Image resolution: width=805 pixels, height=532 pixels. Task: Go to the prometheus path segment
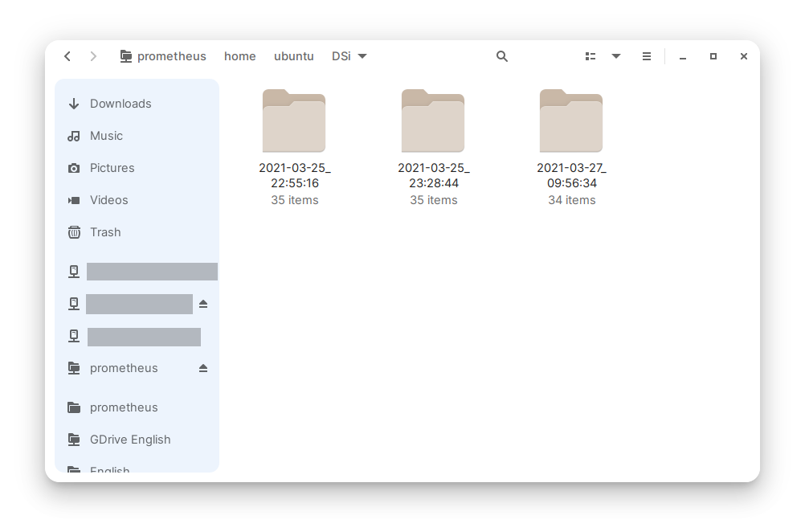coord(163,56)
